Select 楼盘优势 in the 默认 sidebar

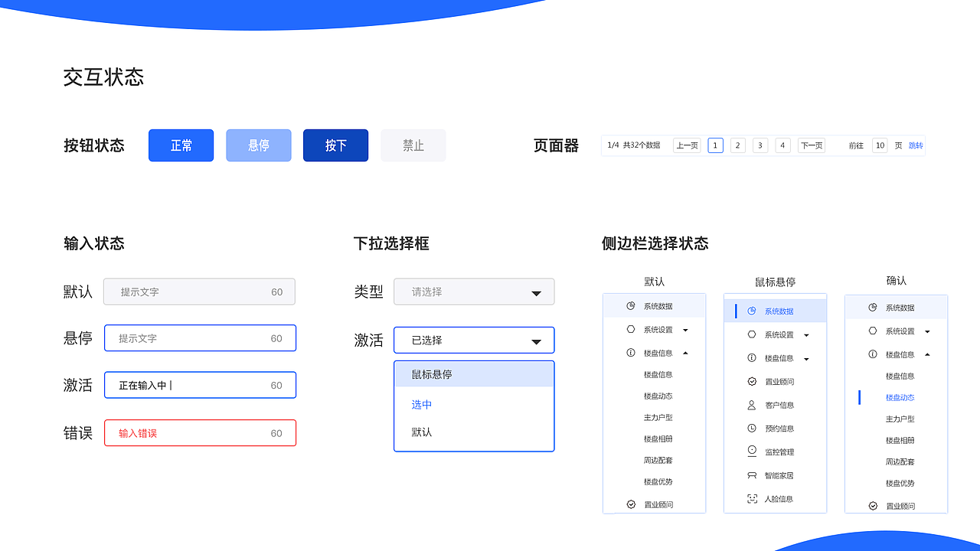pos(658,482)
